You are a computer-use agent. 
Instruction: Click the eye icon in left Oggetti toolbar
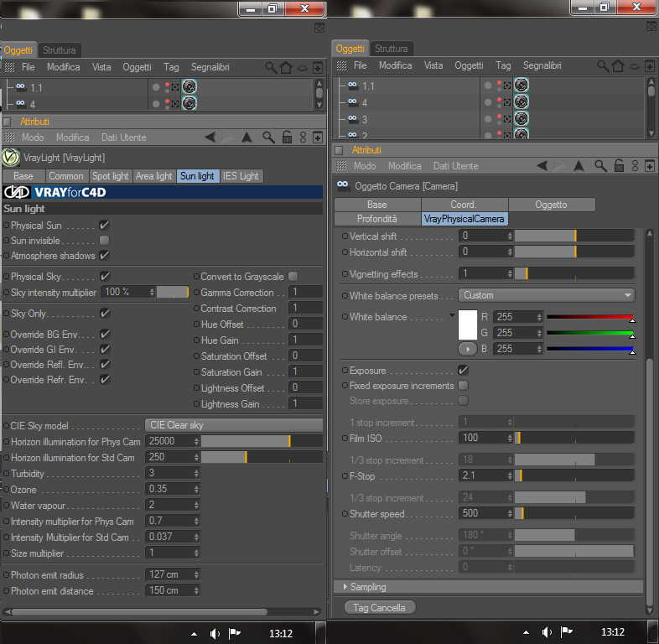point(302,68)
